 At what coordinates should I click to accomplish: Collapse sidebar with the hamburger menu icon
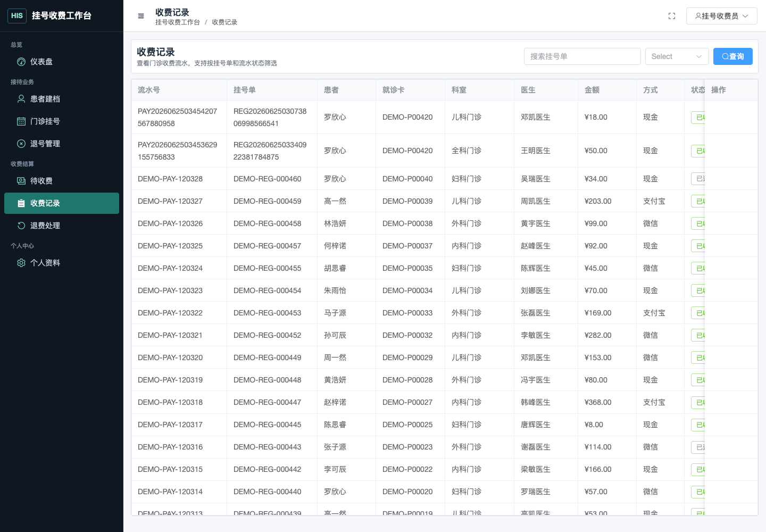pos(141,16)
